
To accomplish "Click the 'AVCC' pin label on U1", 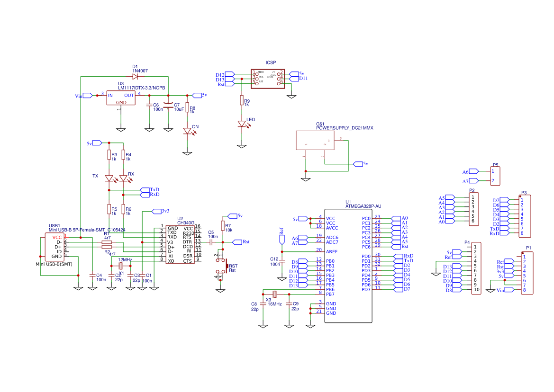I will pos(332,228).
